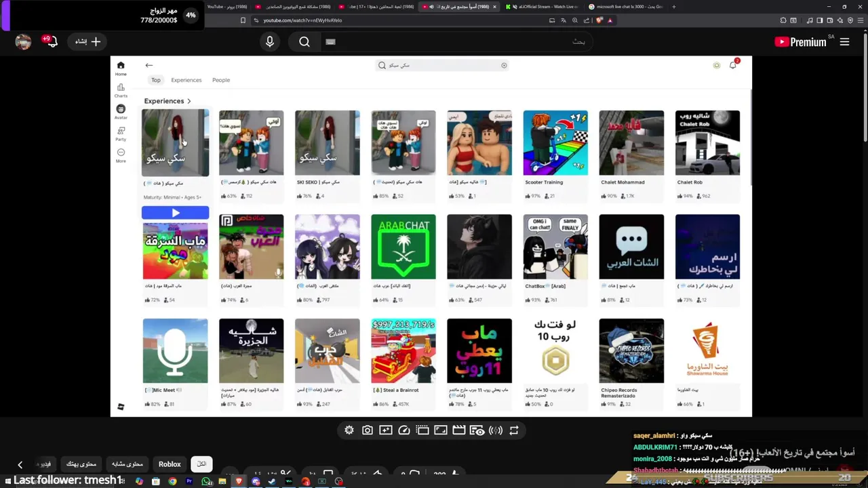This screenshot has width=868, height=488.
Task: Open the Chalet Mohammad experience thumbnail
Action: 631,142
